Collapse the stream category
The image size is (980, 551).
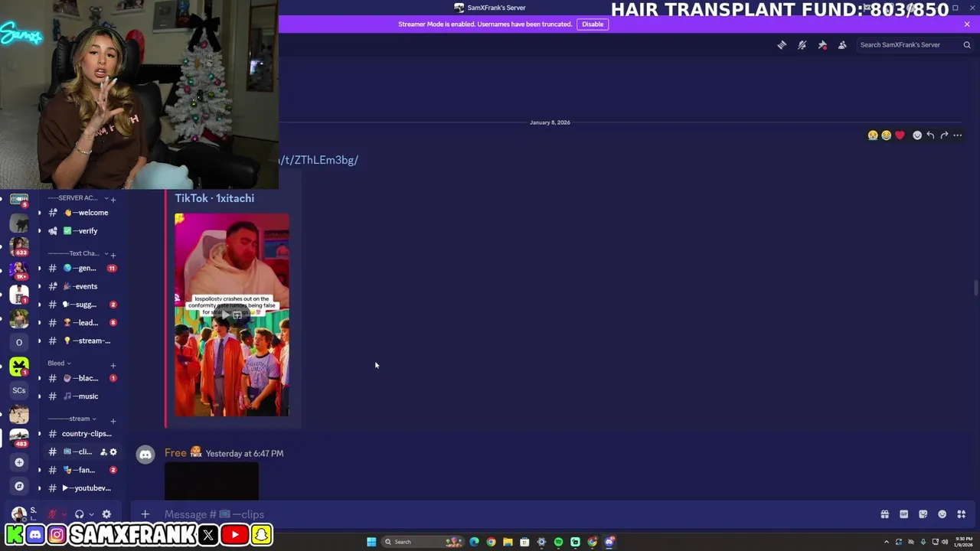point(72,419)
